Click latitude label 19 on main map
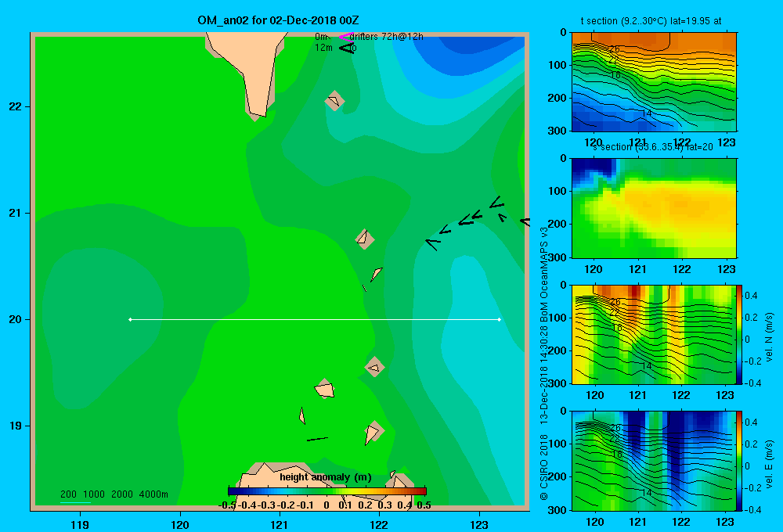This screenshot has height=532, width=783. [16, 426]
